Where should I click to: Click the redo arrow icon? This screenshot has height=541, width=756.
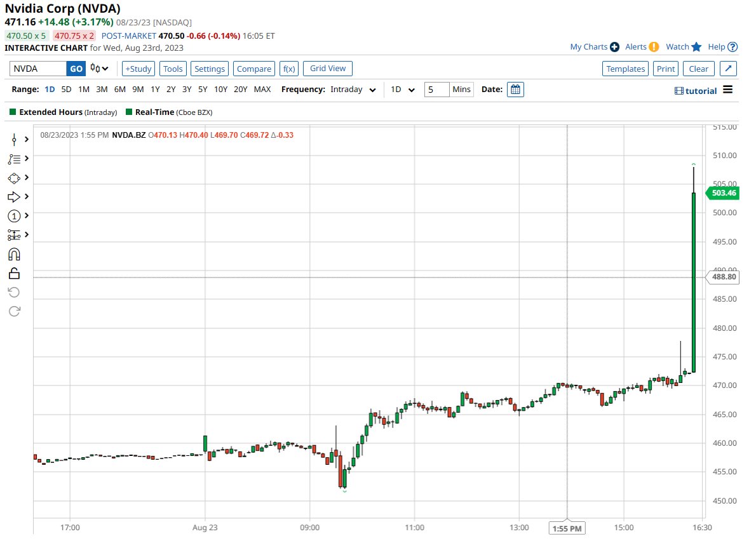point(14,311)
